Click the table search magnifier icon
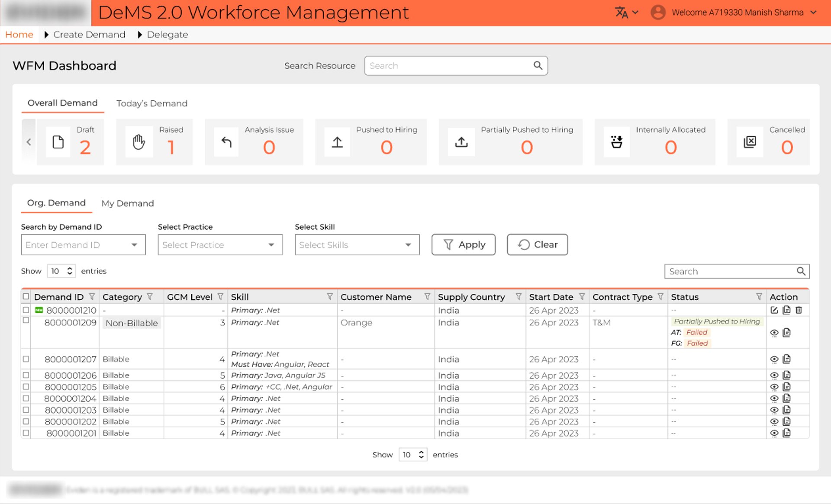The width and height of the screenshot is (831, 504). tap(801, 271)
